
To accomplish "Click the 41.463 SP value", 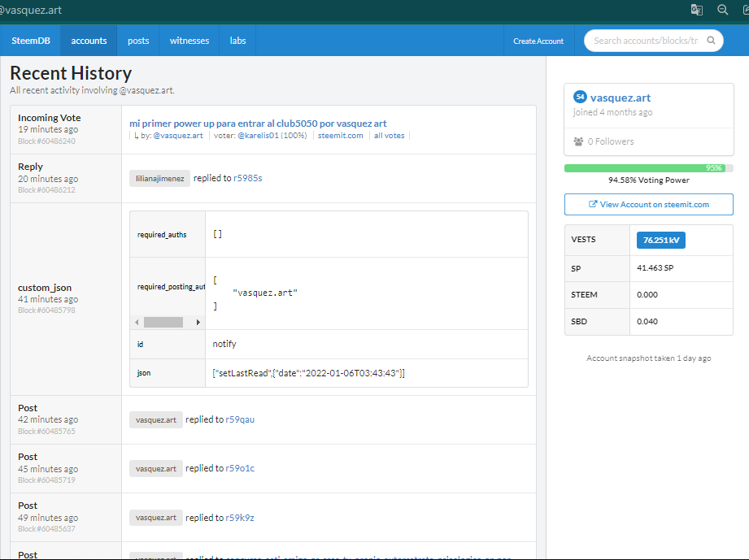I will 655,268.
